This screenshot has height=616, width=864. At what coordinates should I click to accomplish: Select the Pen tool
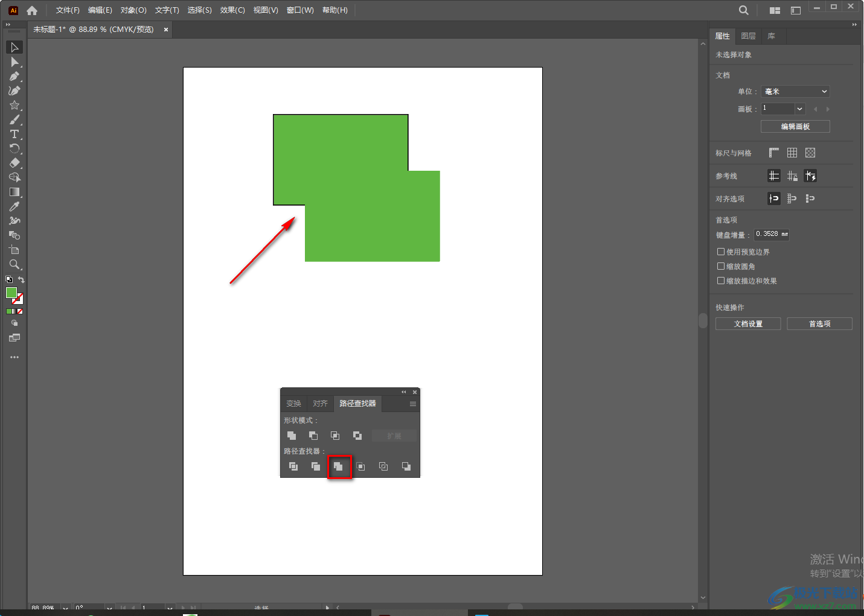click(x=14, y=76)
